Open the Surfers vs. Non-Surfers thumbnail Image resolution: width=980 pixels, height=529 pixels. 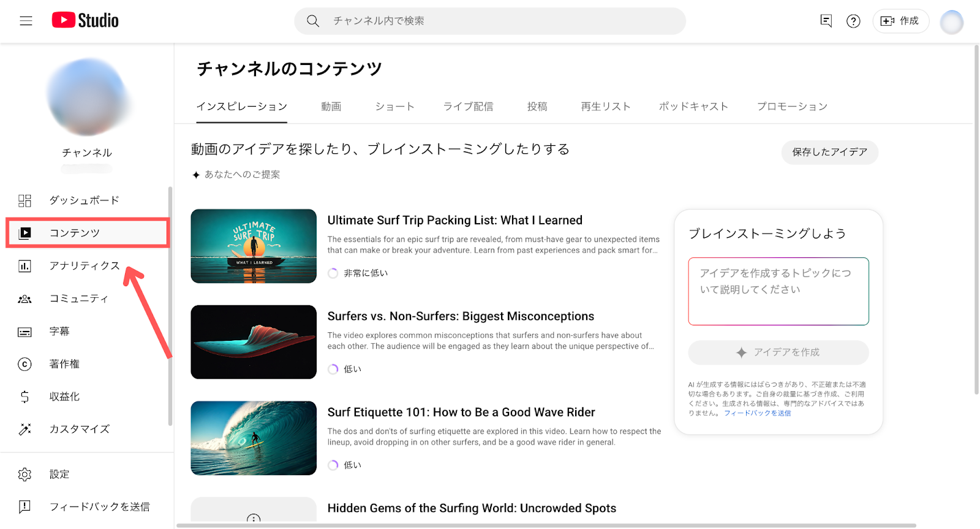point(254,342)
